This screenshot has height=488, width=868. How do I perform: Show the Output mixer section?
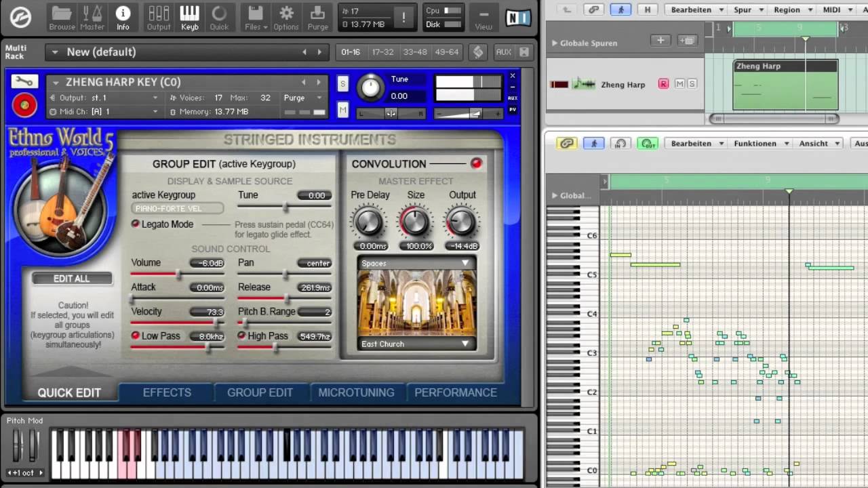[159, 17]
